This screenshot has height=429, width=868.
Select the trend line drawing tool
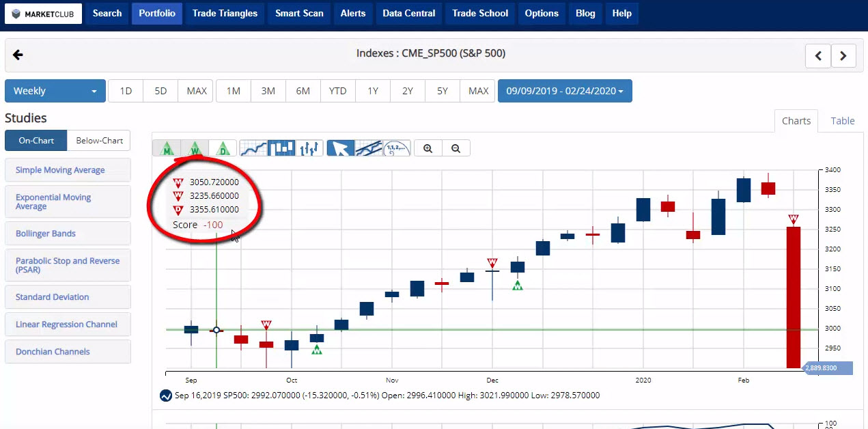click(x=369, y=148)
